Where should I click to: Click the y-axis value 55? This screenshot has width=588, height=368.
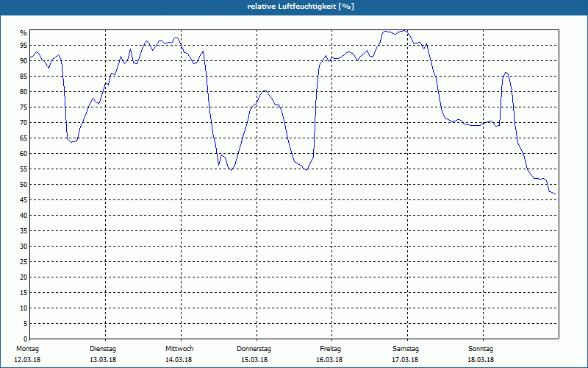coord(24,169)
